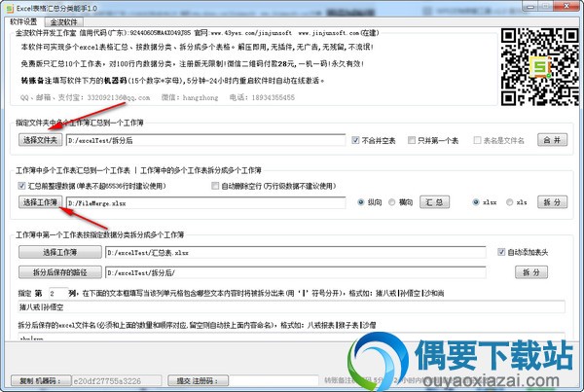Click the 选择文件夹 button
Viewport: 584px width, 392px height.
[40, 140]
